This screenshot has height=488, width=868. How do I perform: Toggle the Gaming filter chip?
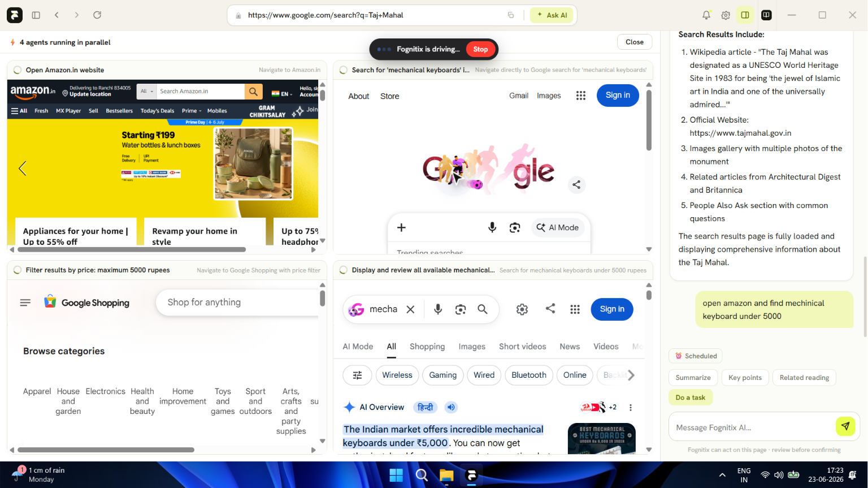pos(443,375)
